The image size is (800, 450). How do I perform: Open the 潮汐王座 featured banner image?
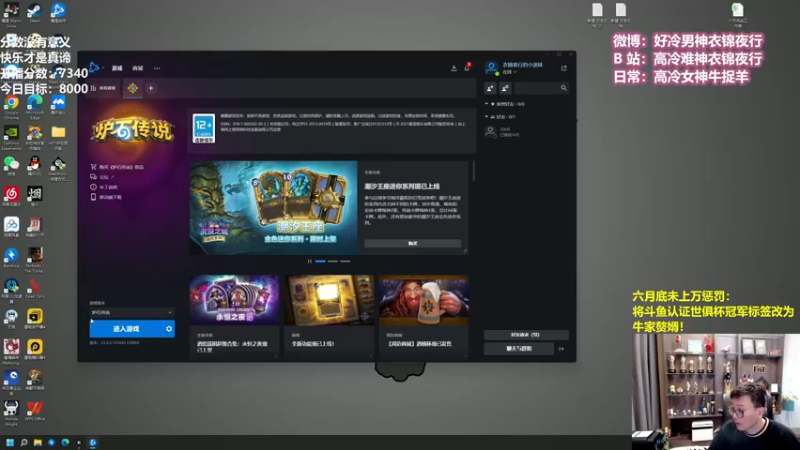[x=273, y=208]
